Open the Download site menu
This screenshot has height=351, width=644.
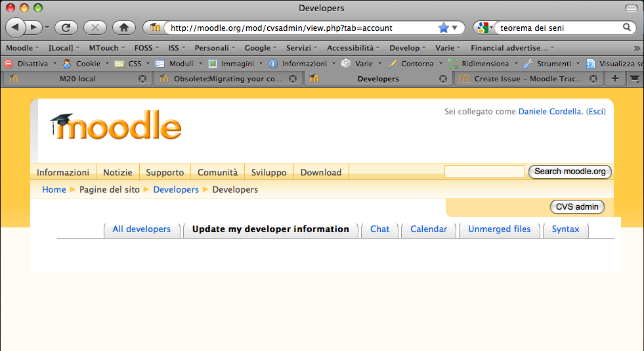point(321,172)
